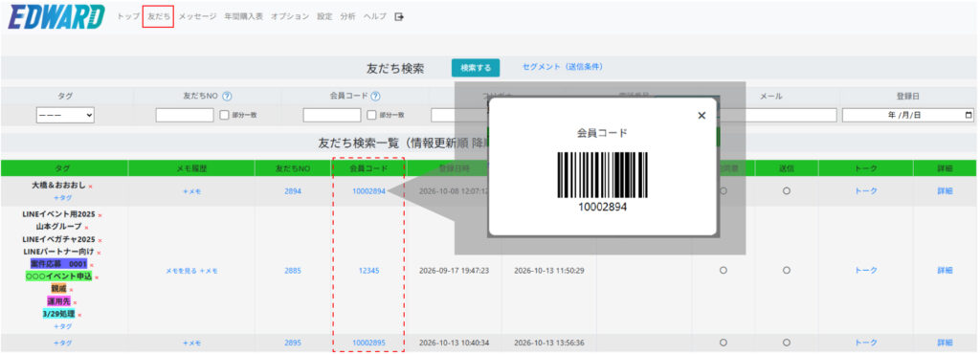
Task: Add a memo in the 2894 row
Action: pyautogui.click(x=191, y=191)
